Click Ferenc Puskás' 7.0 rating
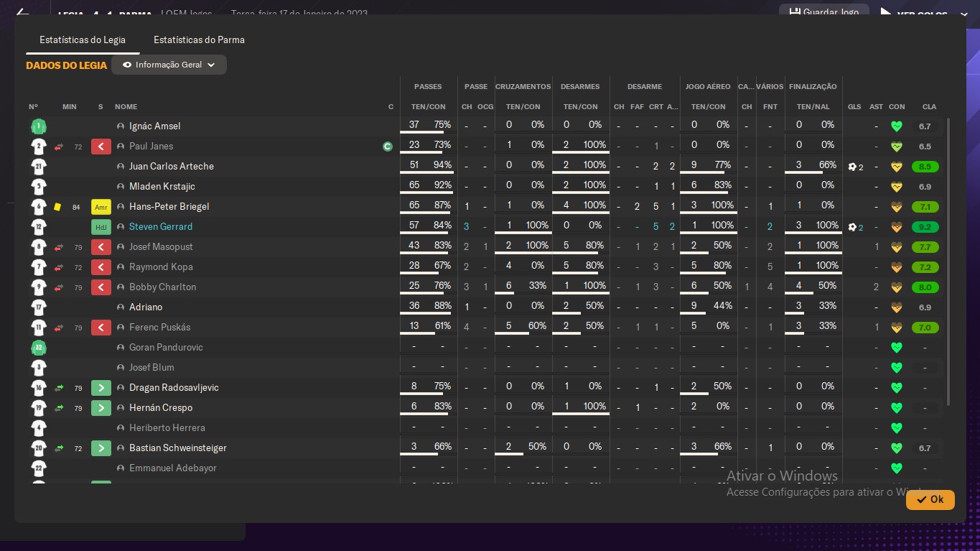This screenshot has height=551, width=980. (x=925, y=328)
